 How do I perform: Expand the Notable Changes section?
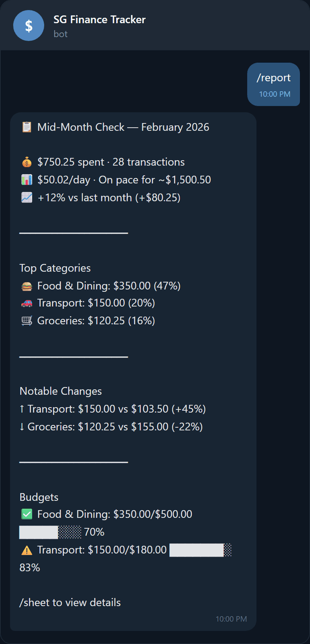point(60,391)
